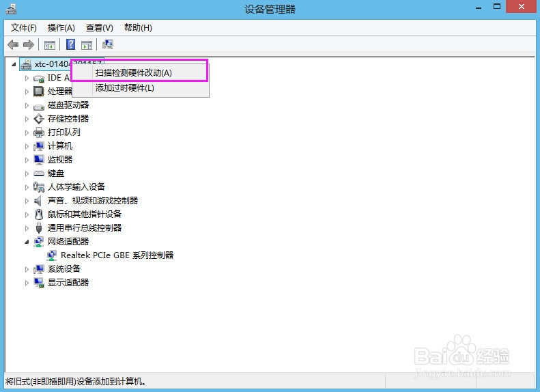Screen dimensions: 540x392
Task: Select the 显示适配器 tree label
Action: click(68, 283)
